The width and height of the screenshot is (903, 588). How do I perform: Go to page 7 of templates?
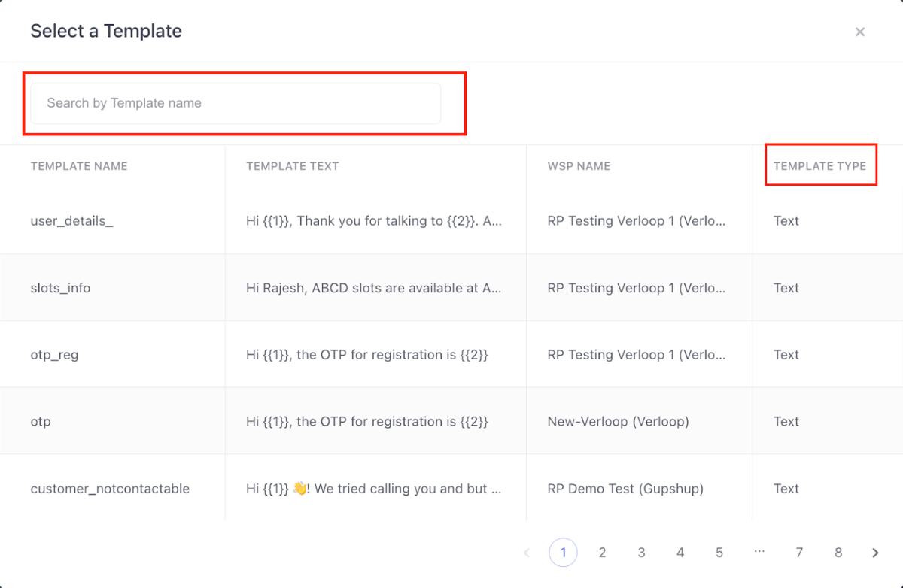click(x=799, y=553)
